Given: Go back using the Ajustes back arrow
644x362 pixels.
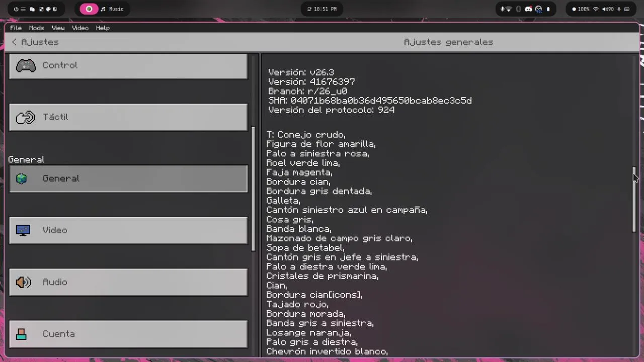Looking at the screenshot, I should [14, 42].
